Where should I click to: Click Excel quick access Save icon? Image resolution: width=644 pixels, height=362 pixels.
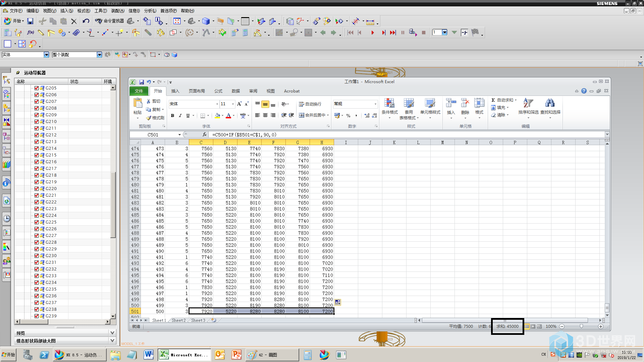point(142,82)
